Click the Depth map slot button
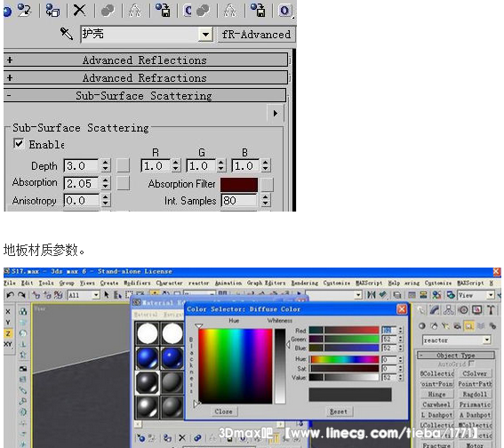The image size is (504, 448). 123,166
